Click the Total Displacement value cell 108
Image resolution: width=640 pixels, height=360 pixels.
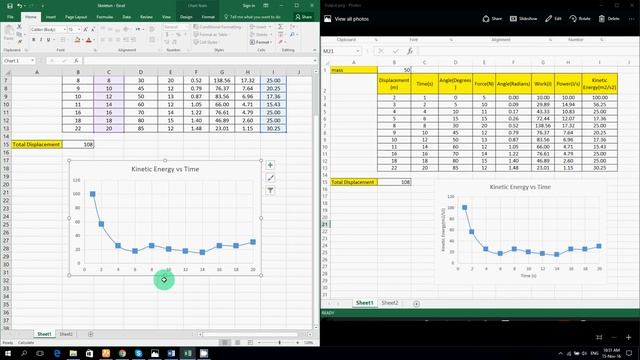(78, 144)
